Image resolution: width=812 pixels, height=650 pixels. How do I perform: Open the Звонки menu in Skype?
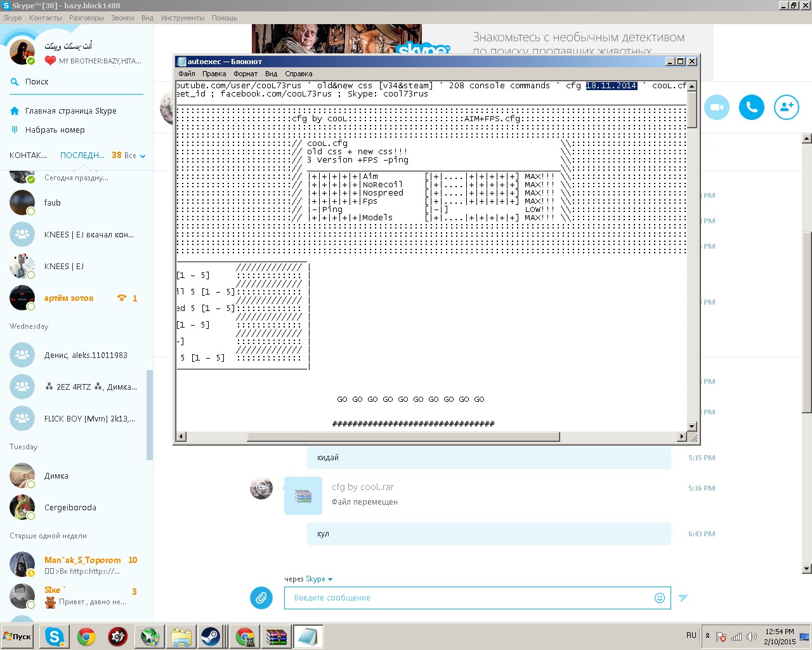coord(122,18)
